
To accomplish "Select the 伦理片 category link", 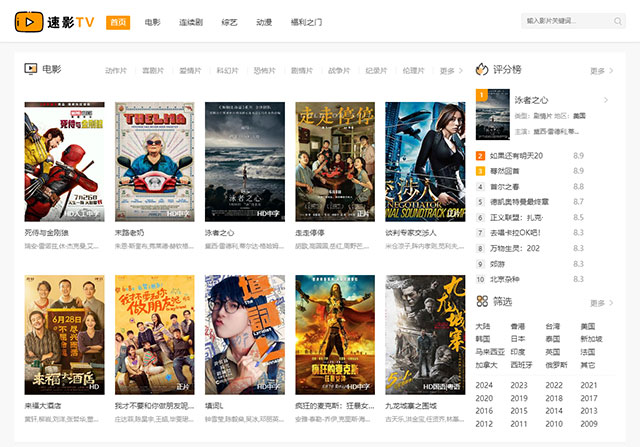I will 413,71.
